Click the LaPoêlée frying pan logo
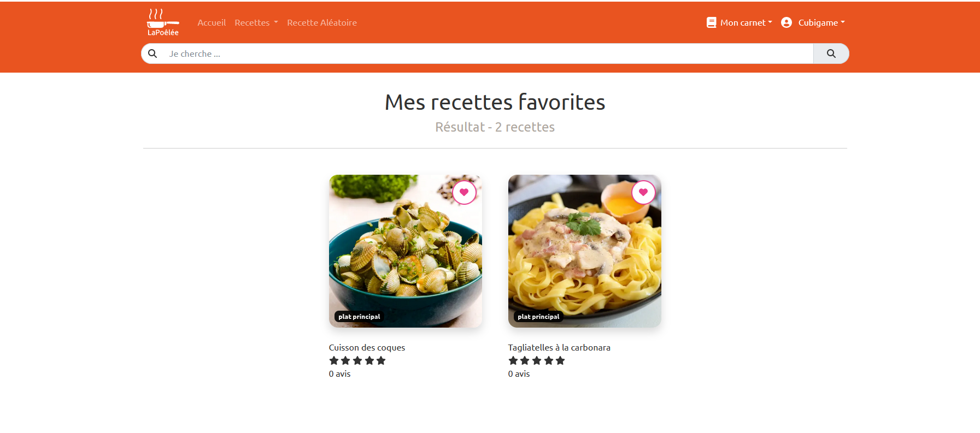 (163, 22)
